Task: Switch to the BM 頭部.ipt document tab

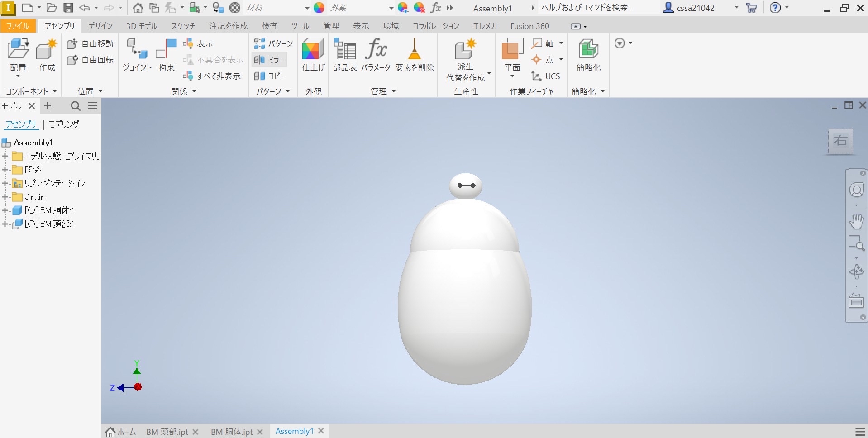Action: click(167, 432)
